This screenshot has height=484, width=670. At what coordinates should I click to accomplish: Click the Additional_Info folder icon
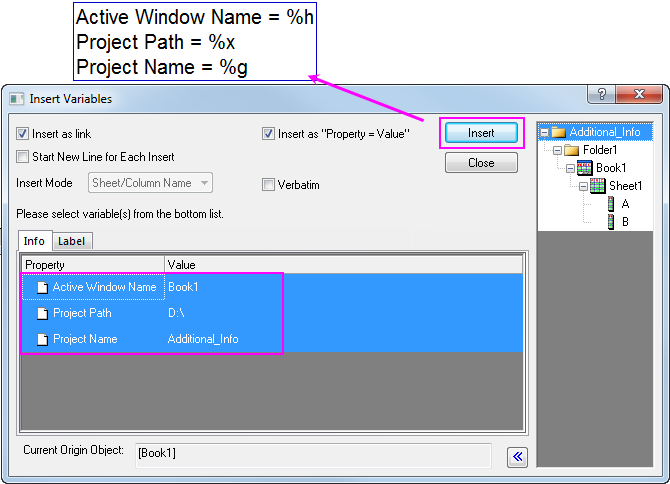pos(559,132)
